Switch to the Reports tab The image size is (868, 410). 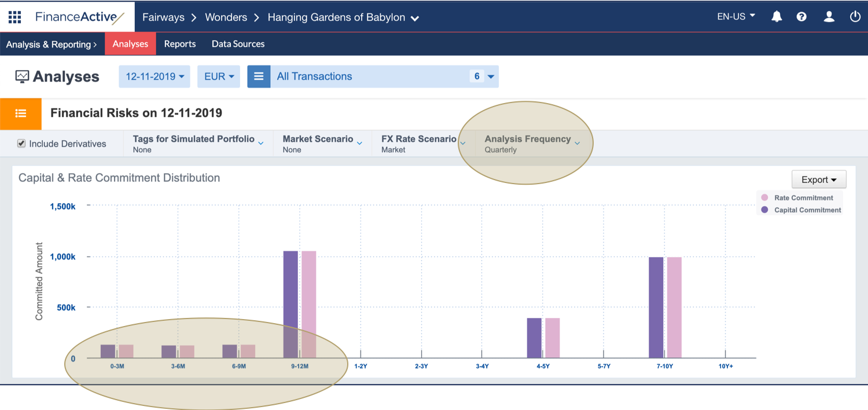pos(180,44)
